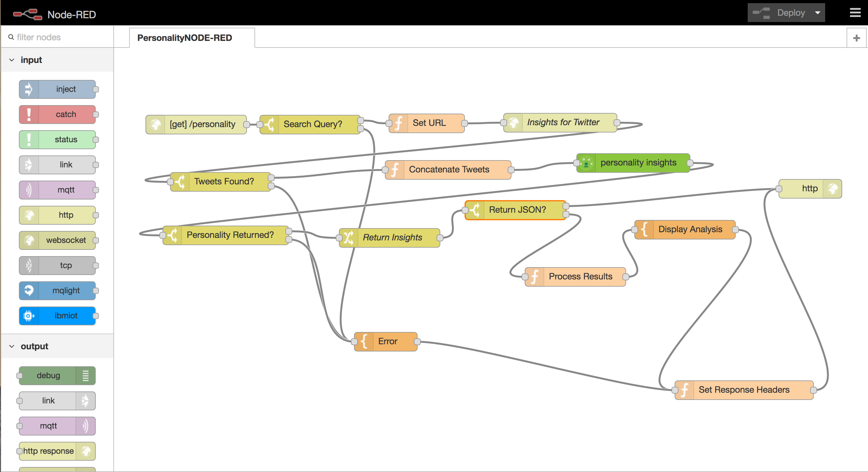This screenshot has width=868, height=472.
Task: Open the hamburger main menu
Action: [855, 13]
